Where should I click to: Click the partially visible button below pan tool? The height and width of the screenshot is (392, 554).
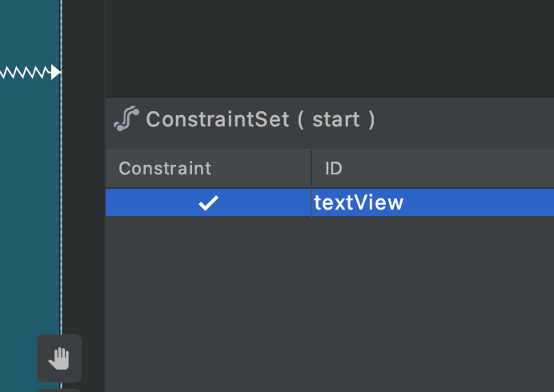(59, 390)
